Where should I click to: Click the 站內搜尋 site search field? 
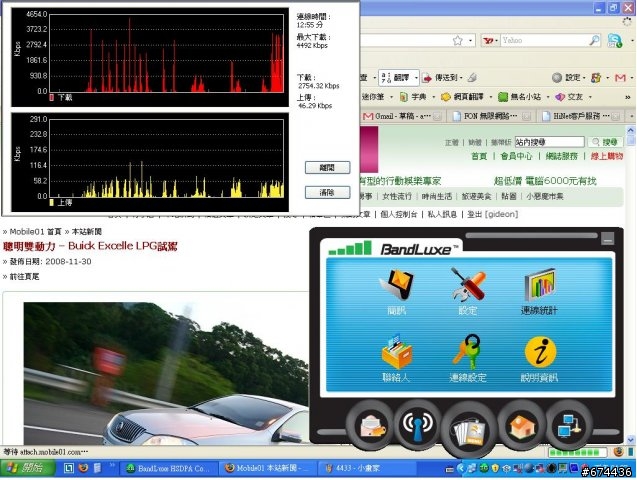click(x=550, y=142)
